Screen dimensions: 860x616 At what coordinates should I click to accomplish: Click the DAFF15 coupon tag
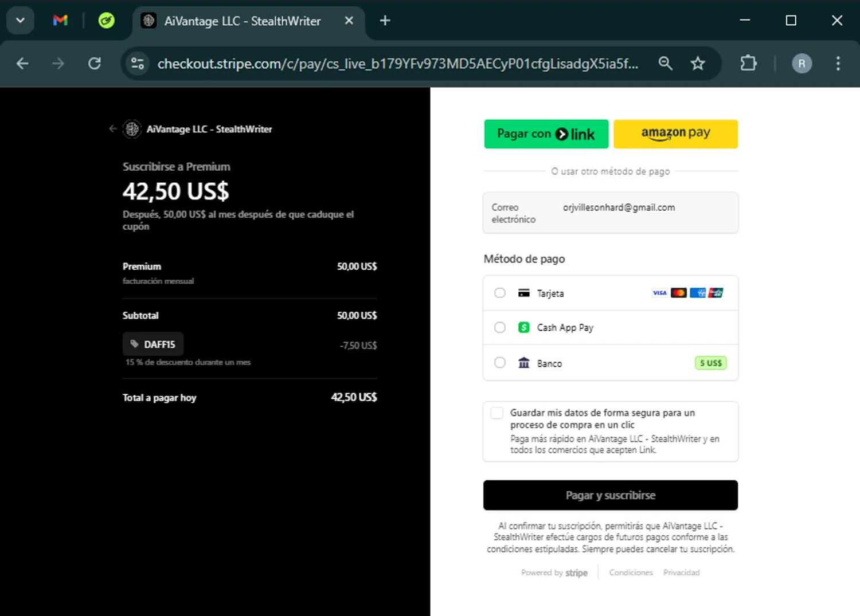point(153,344)
